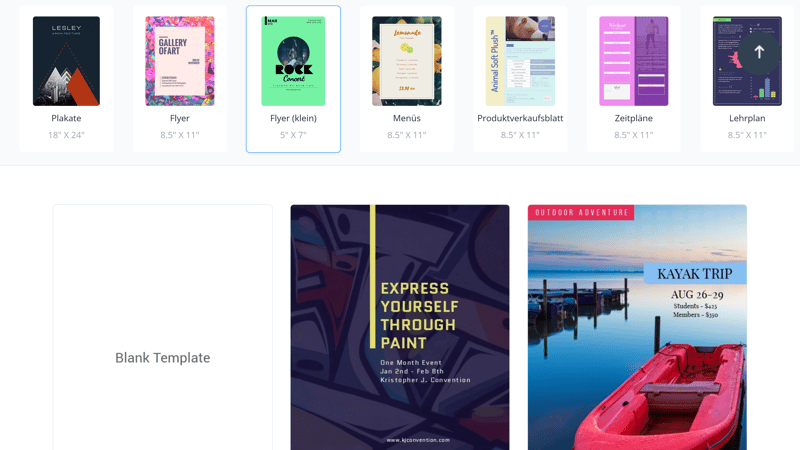Select the Plakate template category
Viewport: 800px width, 450px height.
coord(66,79)
